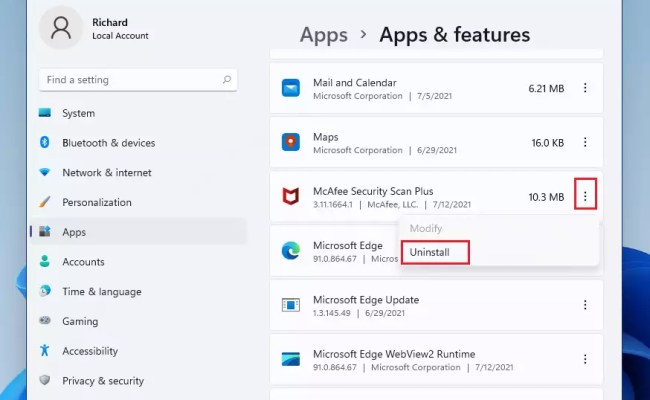Image resolution: width=650 pixels, height=400 pixels.
Task: Go to Bluetooth & devices settings
Action: 139,143
